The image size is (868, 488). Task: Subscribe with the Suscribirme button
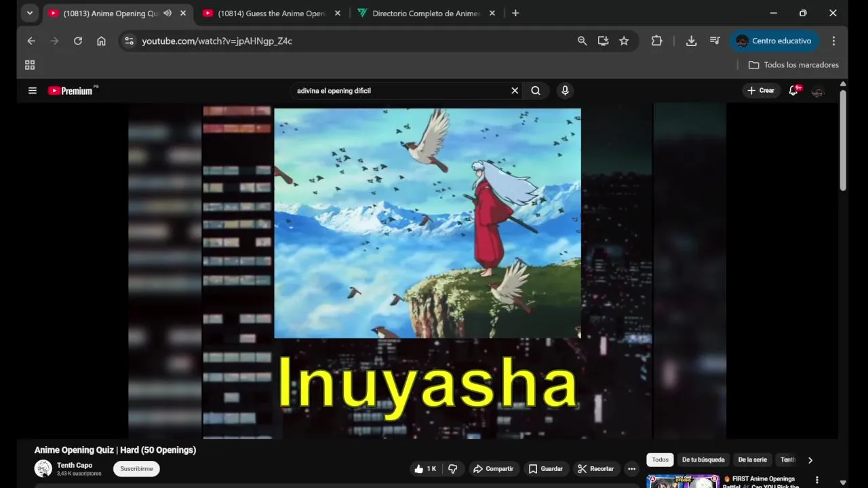pyautogui.click(x=136, y=468)
